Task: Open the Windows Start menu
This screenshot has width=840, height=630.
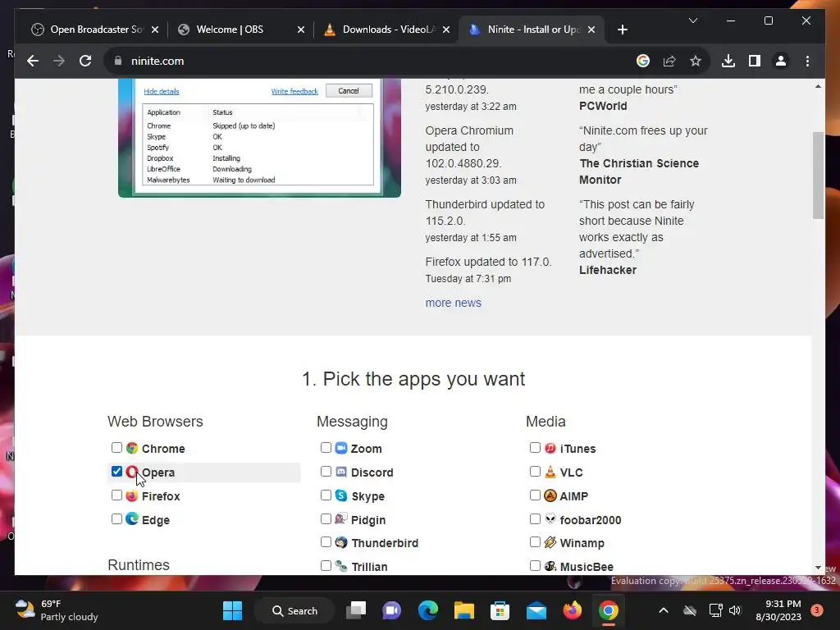Action: click(x=232, y=610)
